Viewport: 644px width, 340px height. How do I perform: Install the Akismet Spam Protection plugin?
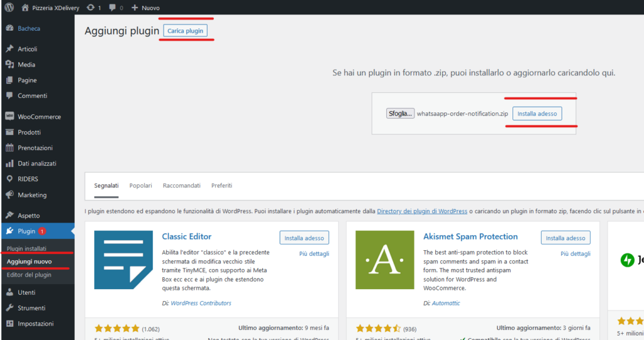coord(565,238)
